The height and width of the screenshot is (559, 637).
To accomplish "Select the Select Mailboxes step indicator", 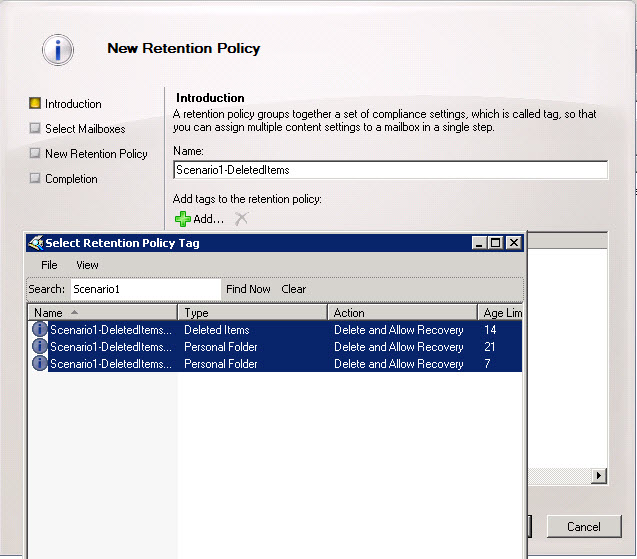I will click(x=35, y=128).
